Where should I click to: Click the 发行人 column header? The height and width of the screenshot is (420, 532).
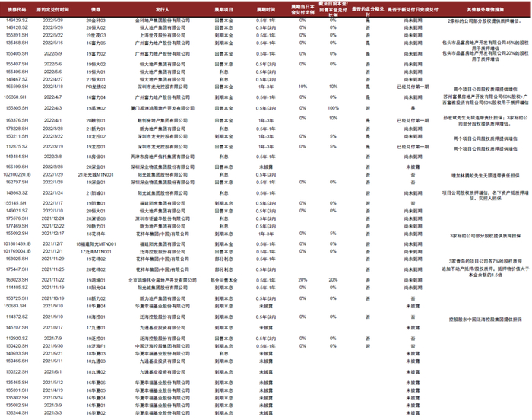click(x=163, y=10)
